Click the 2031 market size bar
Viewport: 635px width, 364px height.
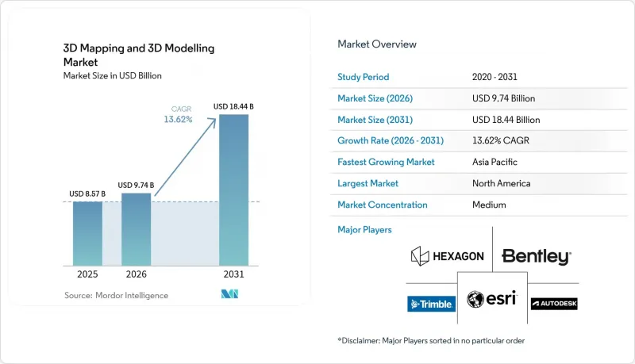(x=233, y=190)
